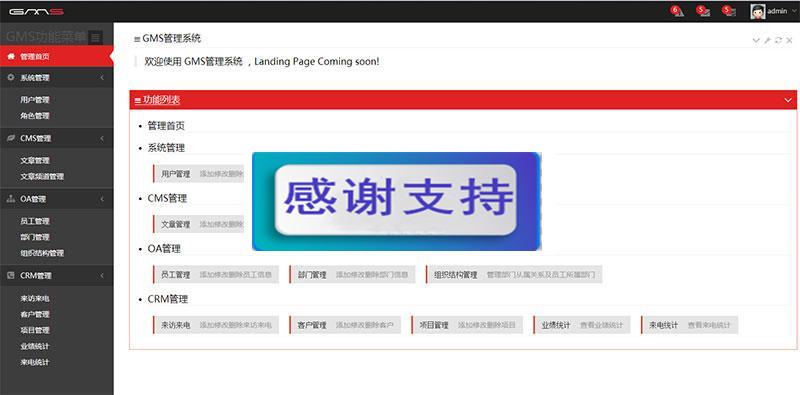Collapse the 功能列表 red panel chevron
800x395 pixels.
788,100
